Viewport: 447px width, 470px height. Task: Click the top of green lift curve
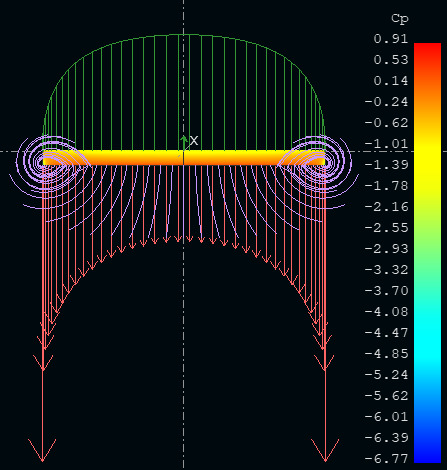click(184, 35)
